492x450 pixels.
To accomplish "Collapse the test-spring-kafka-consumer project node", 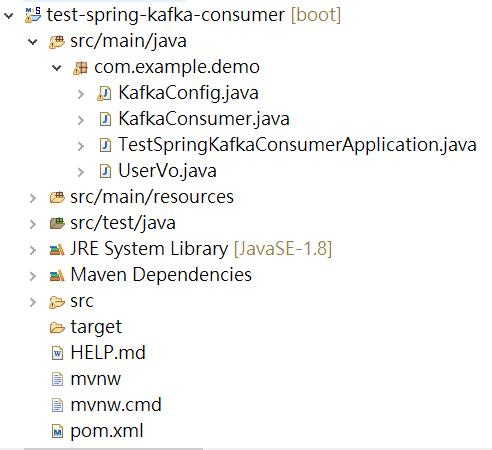I will pyautogui.click(x=9, y=15).
